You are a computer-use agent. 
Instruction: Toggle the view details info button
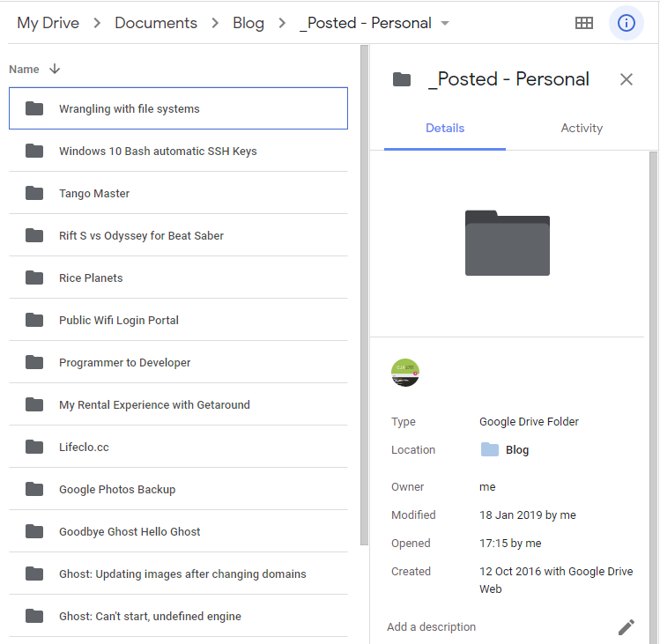626,23
